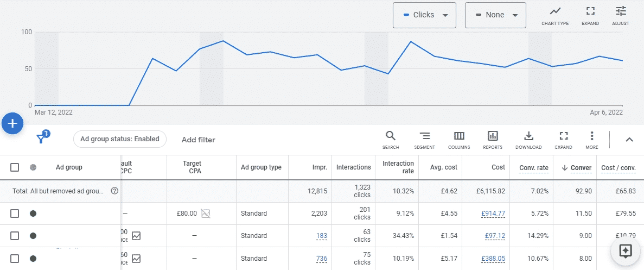644x270 pixels.
Task: Check the third ad group row checkbox
Action: coord(15,259)
